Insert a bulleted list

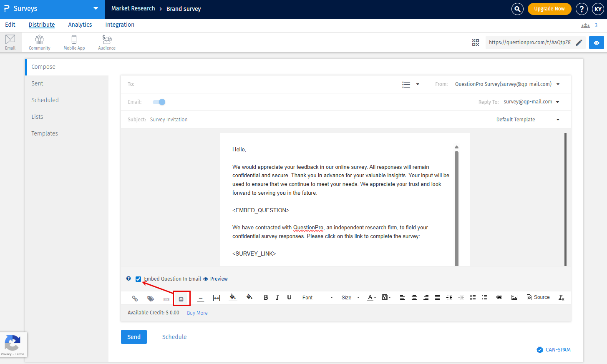pos(473,297)
